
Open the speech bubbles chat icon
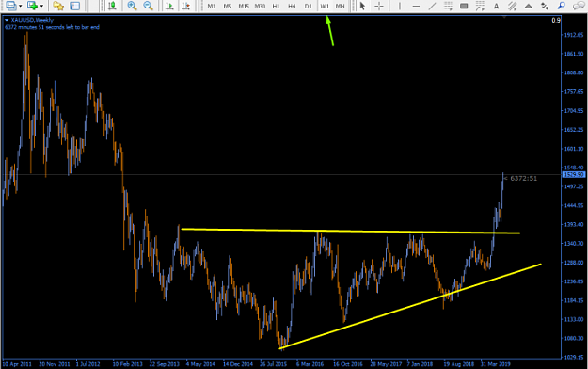pos(579,6)
